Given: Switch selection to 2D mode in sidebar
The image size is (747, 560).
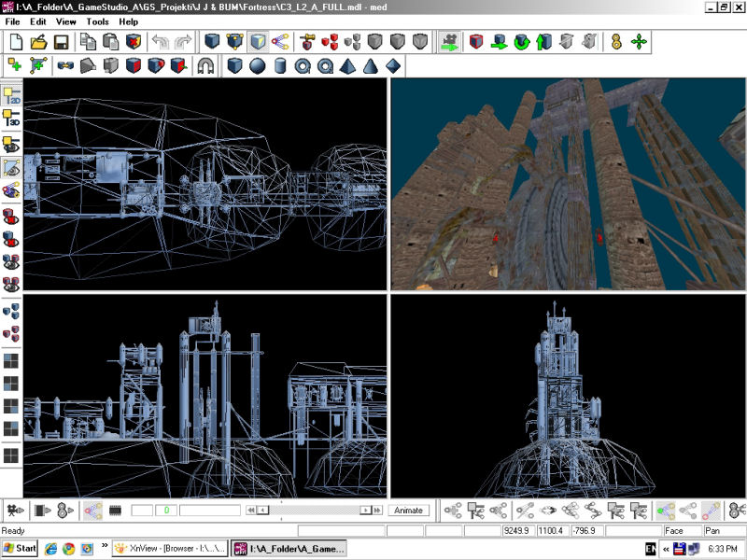Looking at the screenshot, I should click(x=11, y=95).
